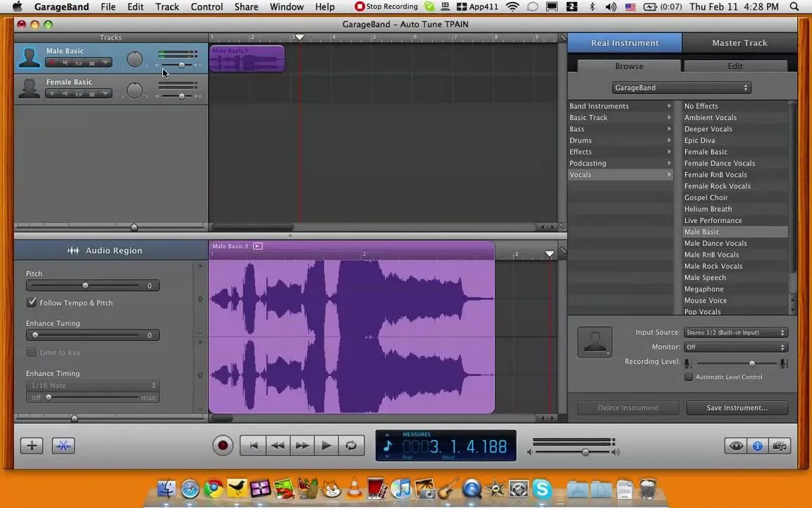
Task: Choose the Helium Breath preset
Action: [735, 209]
